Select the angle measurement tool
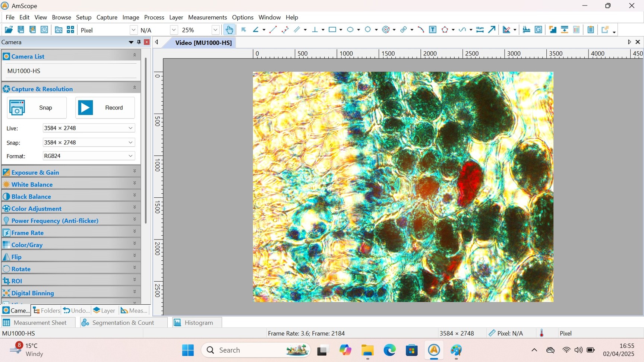The height and width of the screenshot is (362, 644). (256, 30)
